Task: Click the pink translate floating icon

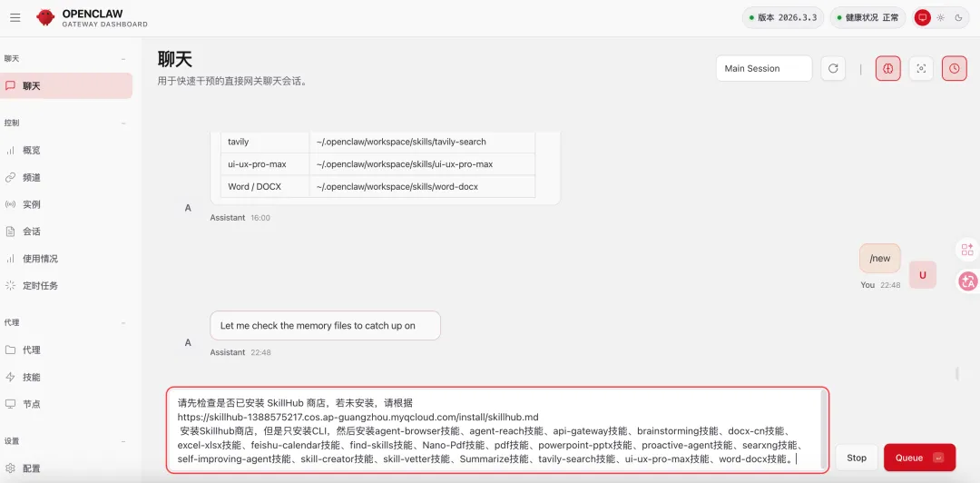Action: pyautogui.click(x=967, y=281)
